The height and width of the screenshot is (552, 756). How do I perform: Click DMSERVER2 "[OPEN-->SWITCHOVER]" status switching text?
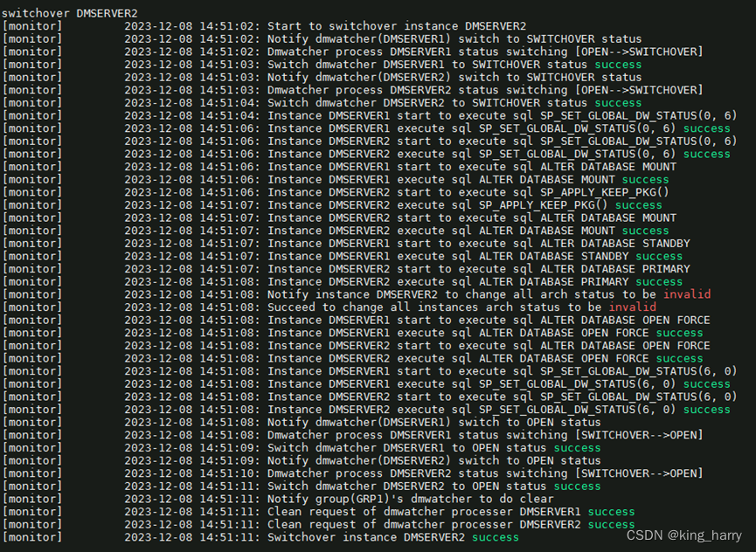click(639, 90)
